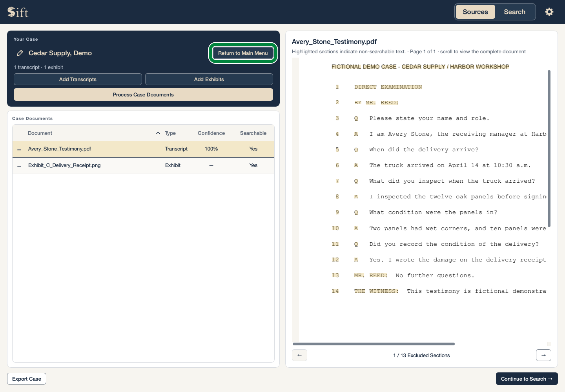Go to next excluded section arrow
Viewport: 565px width, 392px height.
pos(543,355)
